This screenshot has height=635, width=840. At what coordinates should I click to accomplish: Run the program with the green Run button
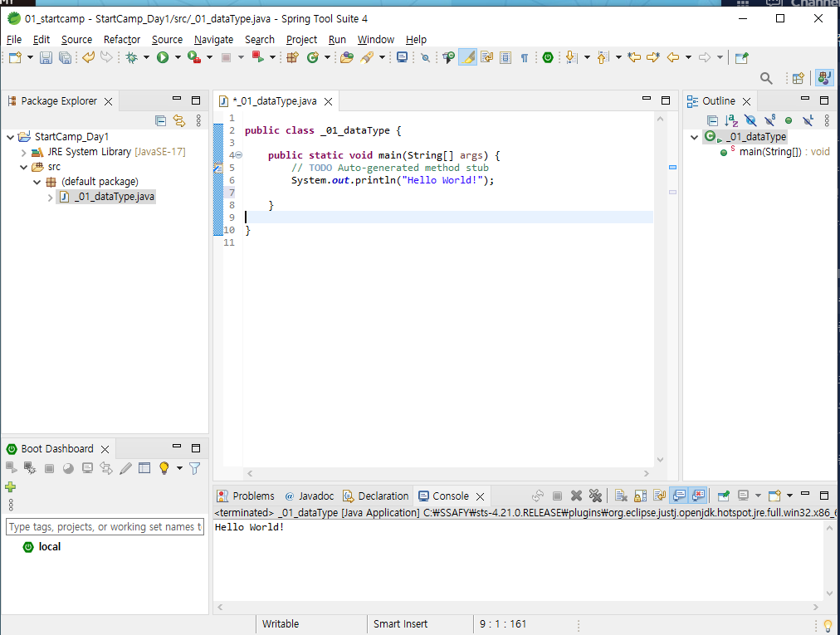[x=163, y=57]
